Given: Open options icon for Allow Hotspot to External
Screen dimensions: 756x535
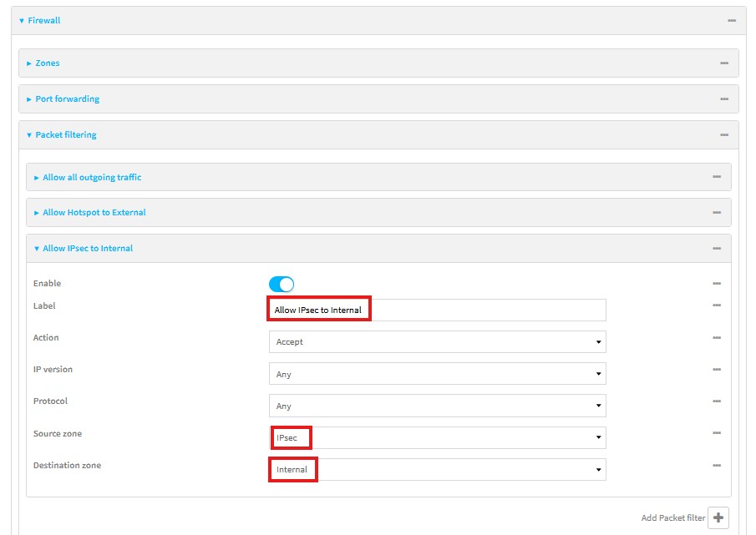Looking at the screenshot, I should pos(717,213).
